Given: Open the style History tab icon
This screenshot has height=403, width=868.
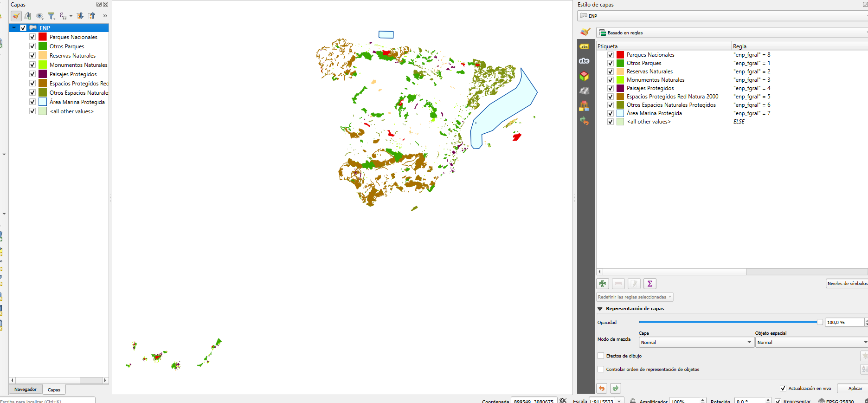Looking at the screenshot, I should 584,121.
